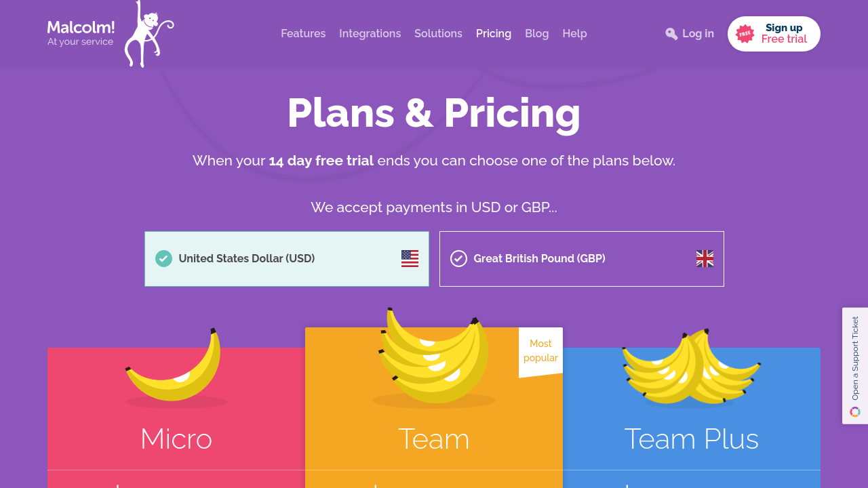Toggle the GBP checkmark circle

[x=458, y=259]
